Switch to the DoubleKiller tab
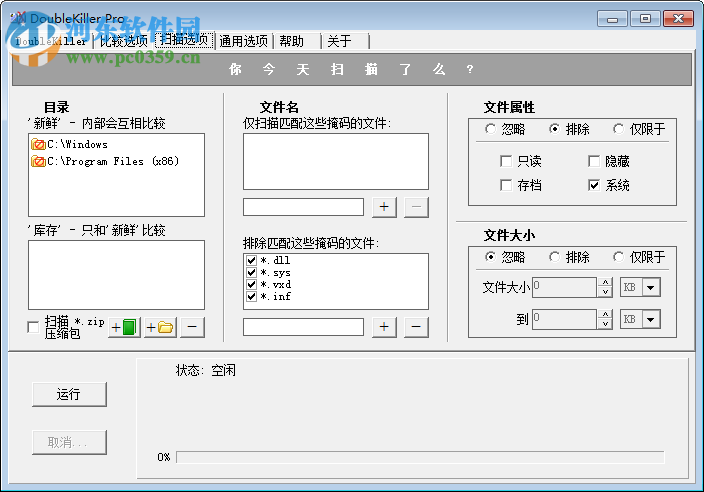The width and height of the screenshot is (704, 492). pos(51,41)
